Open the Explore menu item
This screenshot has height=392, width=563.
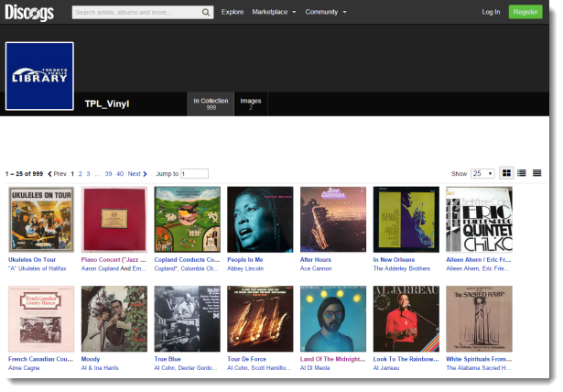tap(233, 12)
